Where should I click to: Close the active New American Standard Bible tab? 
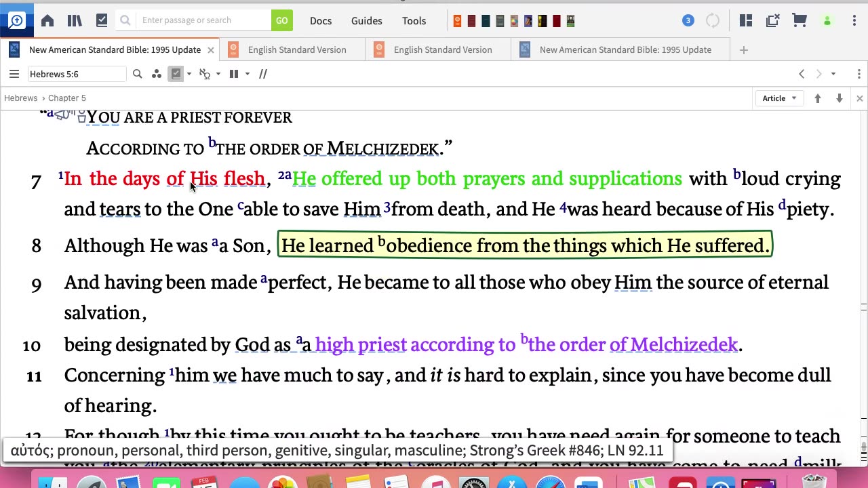click(211, 49)
